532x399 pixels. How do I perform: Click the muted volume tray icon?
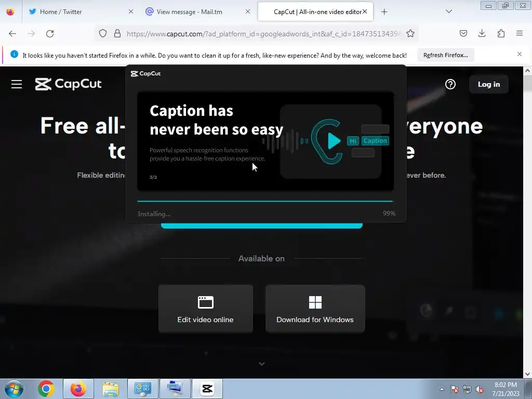pos(480,389)
